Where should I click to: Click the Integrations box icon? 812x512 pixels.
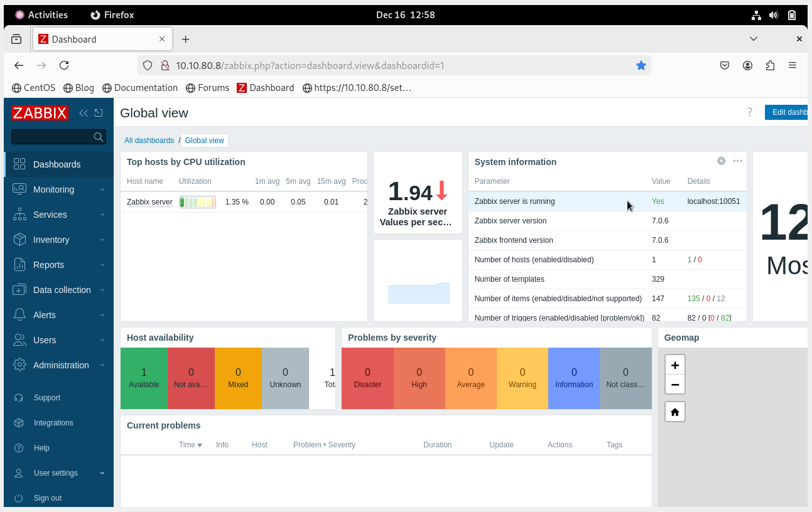click(x=19, y=423)
